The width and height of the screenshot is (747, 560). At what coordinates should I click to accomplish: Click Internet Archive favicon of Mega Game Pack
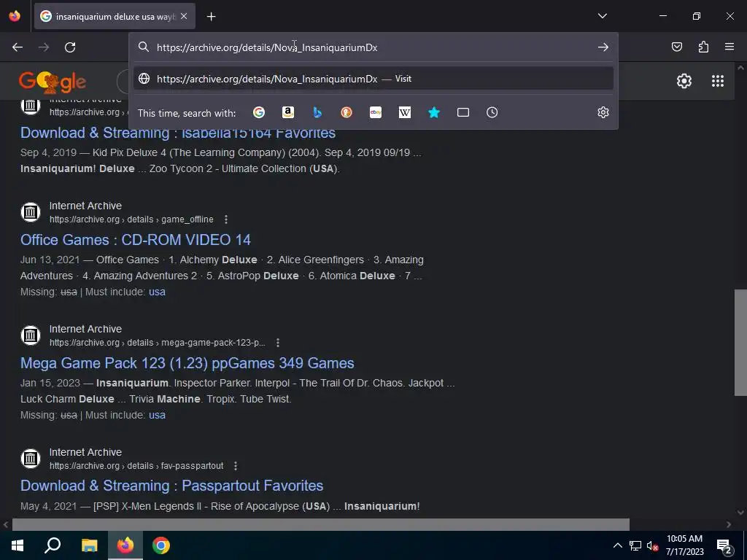coord(31,335)
